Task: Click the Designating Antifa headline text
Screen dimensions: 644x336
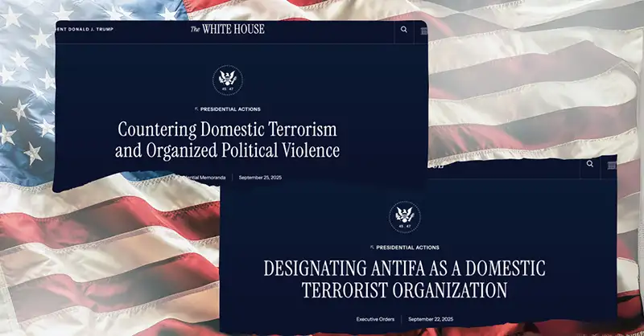Action: point(404,278)
